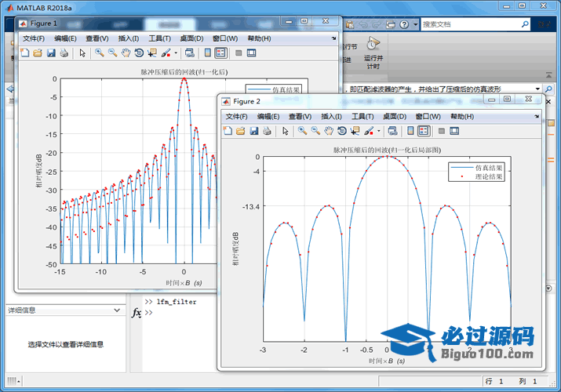Open 窗口(W) menu in Figure 2
This screenshot has height=392, width=561.
(428, 117)
